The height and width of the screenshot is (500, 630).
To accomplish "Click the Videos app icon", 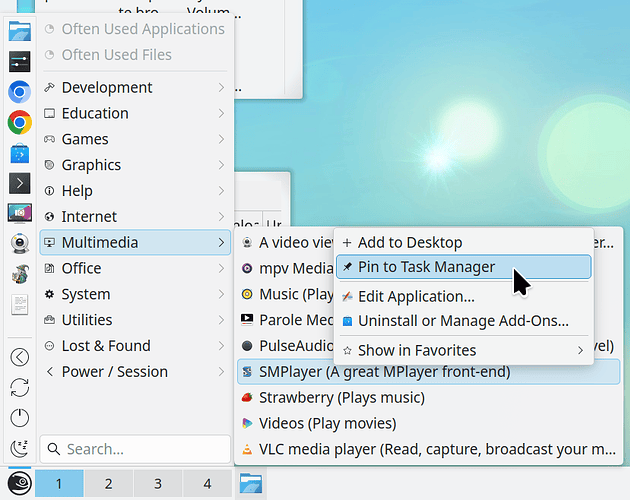I will tap(247, 423).
